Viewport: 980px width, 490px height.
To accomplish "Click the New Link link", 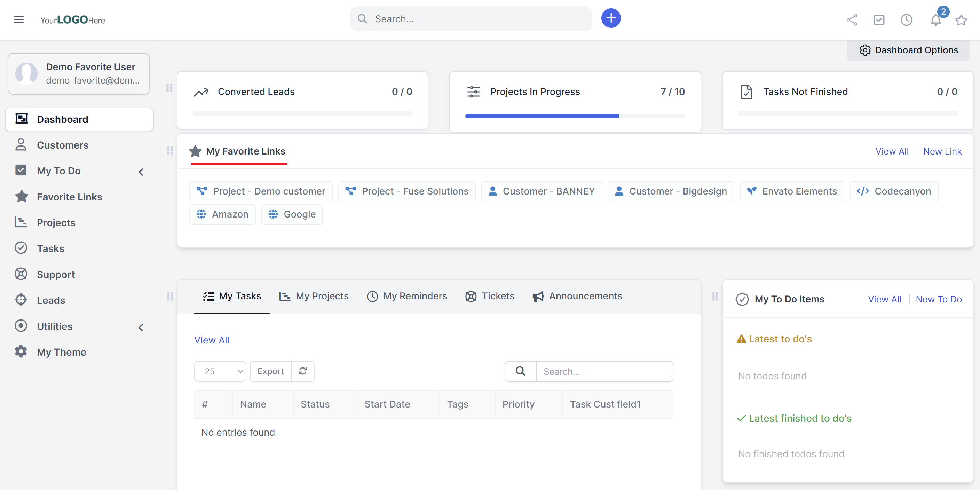I will pyautogui.click(x=942, y=151).
